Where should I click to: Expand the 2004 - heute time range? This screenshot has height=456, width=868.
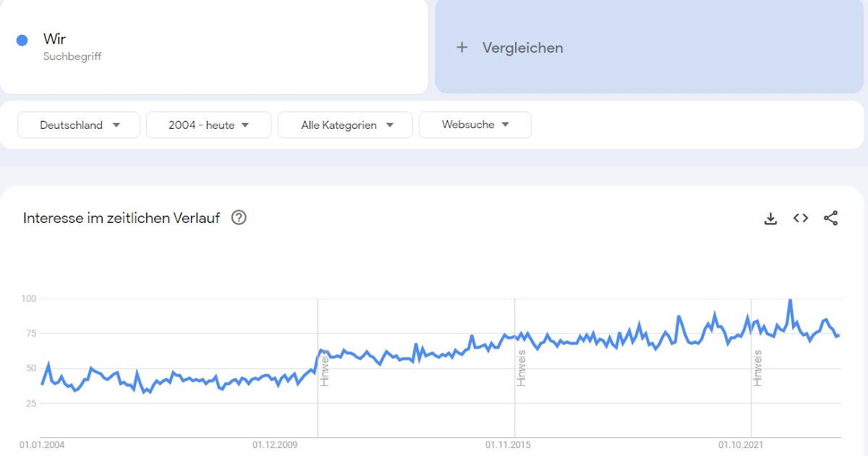coord(208,125)
